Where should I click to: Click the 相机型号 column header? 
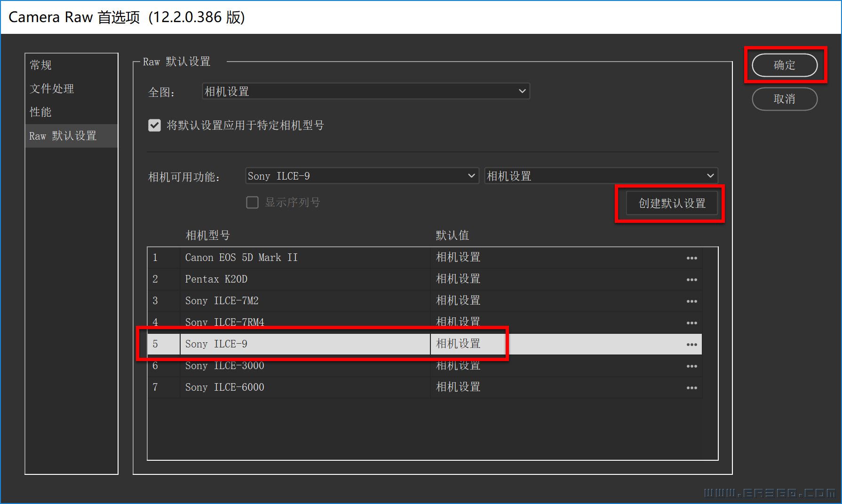click(x=207, y=235)
